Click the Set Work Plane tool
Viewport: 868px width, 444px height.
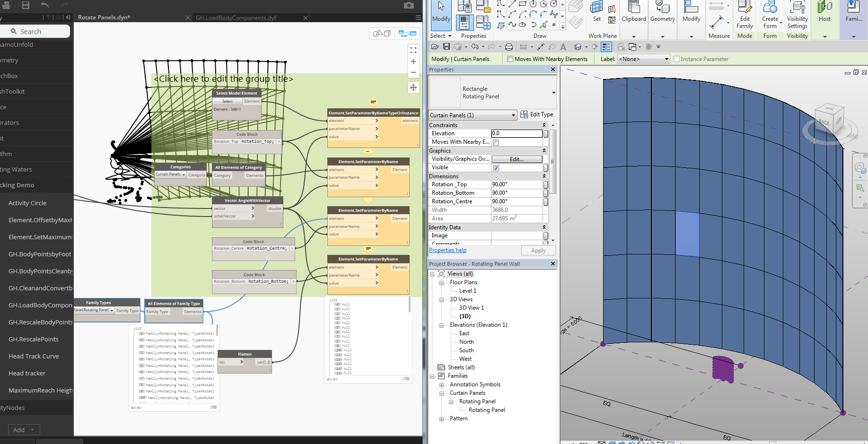click(597, 12)
